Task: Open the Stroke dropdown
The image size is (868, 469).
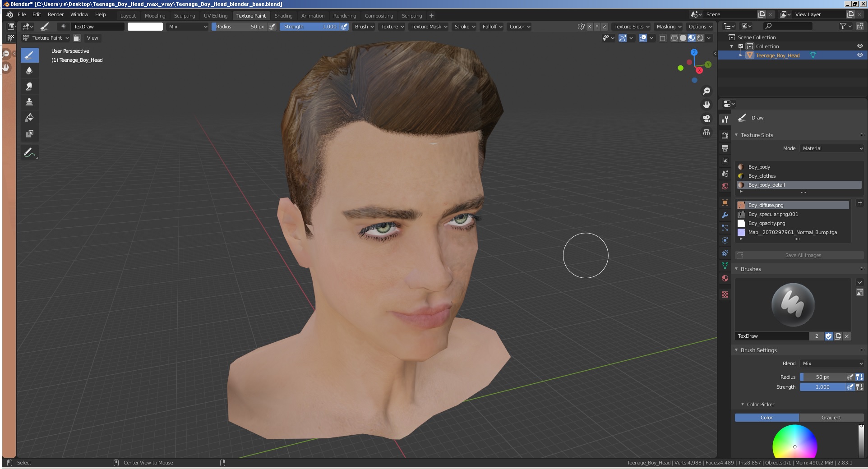Action: (x=465, y=27)
